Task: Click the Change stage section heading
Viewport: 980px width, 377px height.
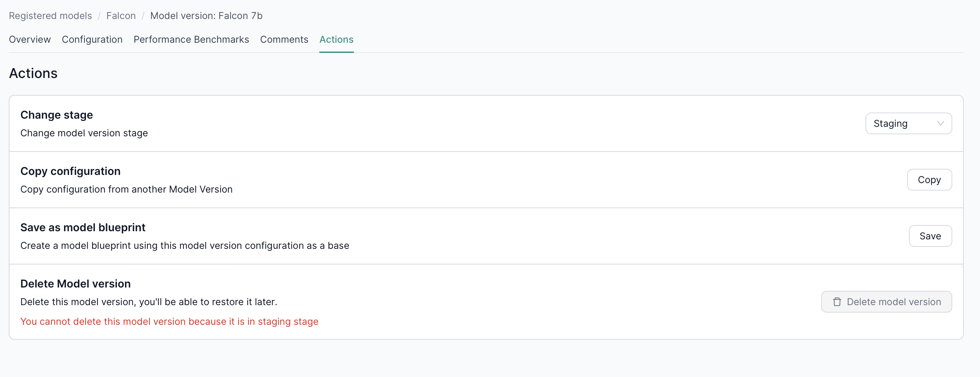Action: 56,115
